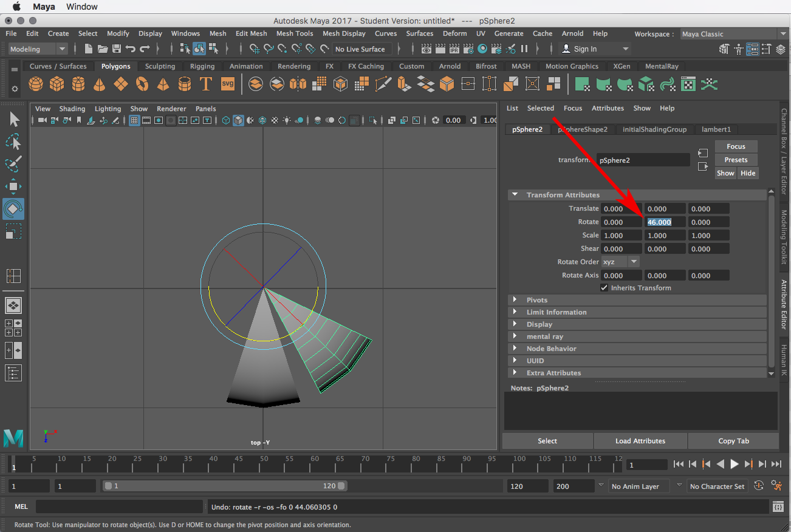Toggle No Live Surface in the status line

point(361,49)
